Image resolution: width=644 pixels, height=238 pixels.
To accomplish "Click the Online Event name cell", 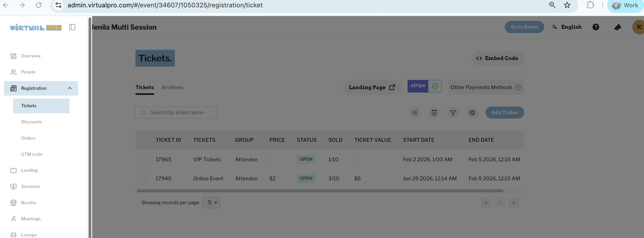I will click(208, 178).
